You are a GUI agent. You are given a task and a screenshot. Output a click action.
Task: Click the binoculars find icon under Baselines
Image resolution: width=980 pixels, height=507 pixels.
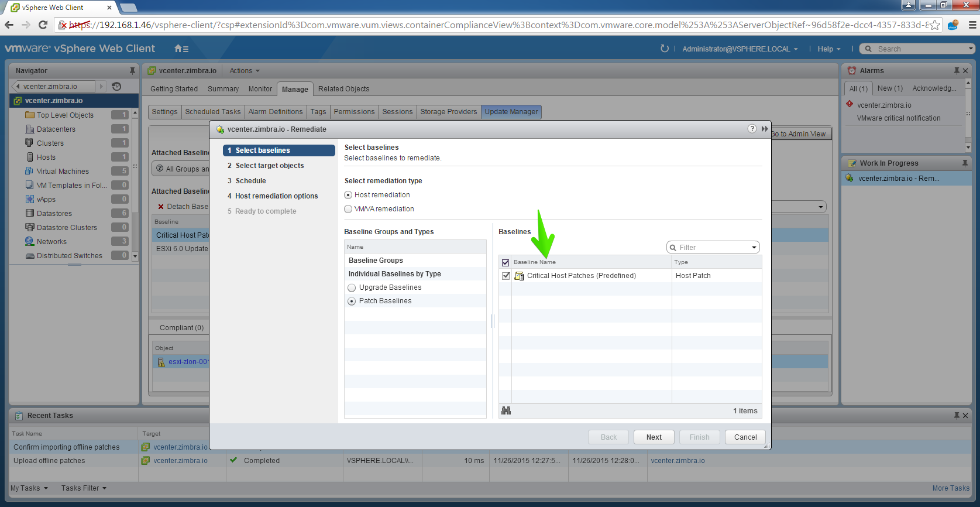pyautogui.click(x=506, y=410)
